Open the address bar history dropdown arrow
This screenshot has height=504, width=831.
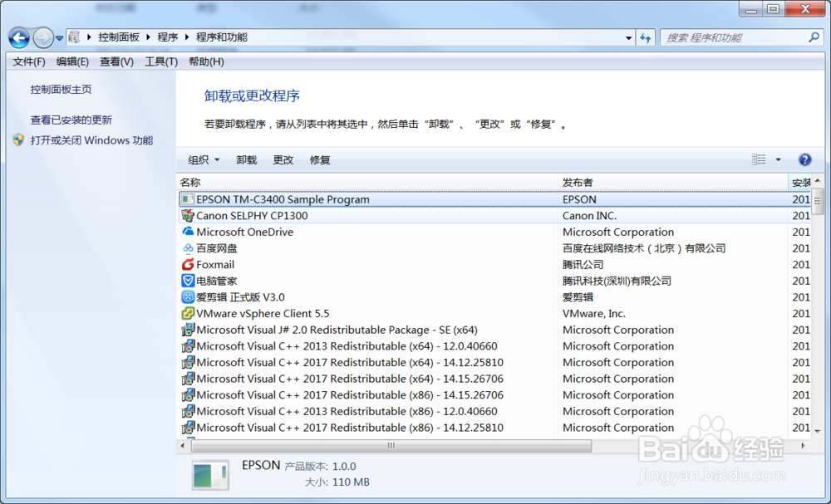click(x=628, y=37)
